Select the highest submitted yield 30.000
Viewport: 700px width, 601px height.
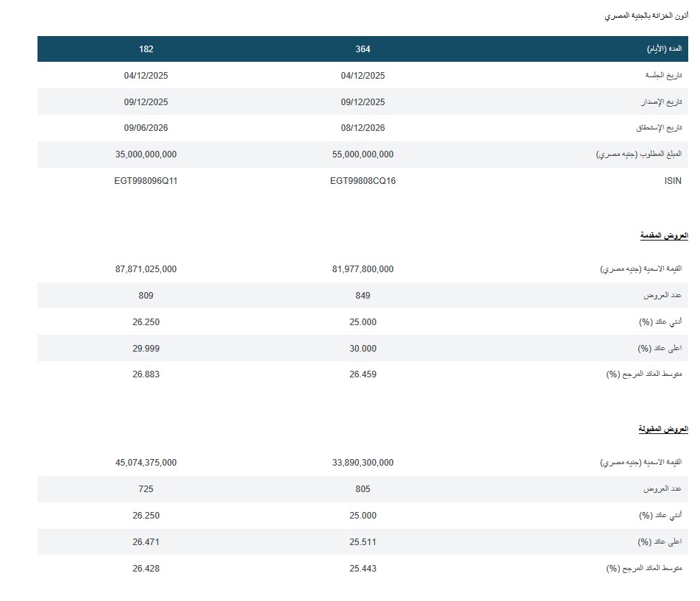coord(362,349)
